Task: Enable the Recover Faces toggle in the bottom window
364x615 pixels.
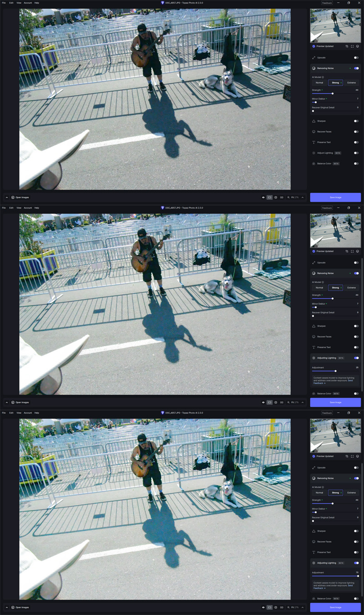Action: tap(356, 542)
